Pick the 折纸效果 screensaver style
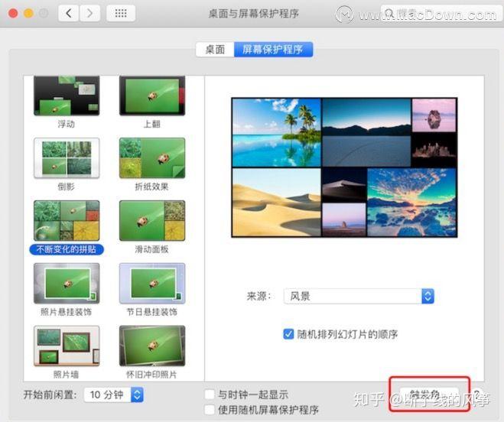 click(152, 157)
